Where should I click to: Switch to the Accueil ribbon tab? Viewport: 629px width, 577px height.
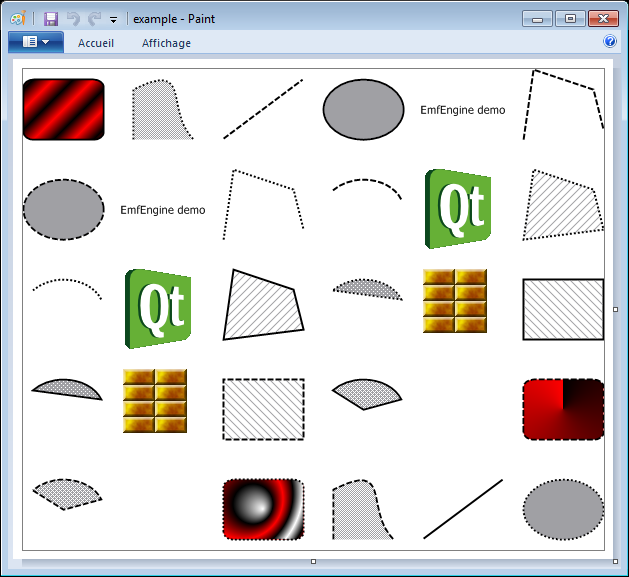click(96, 43)
